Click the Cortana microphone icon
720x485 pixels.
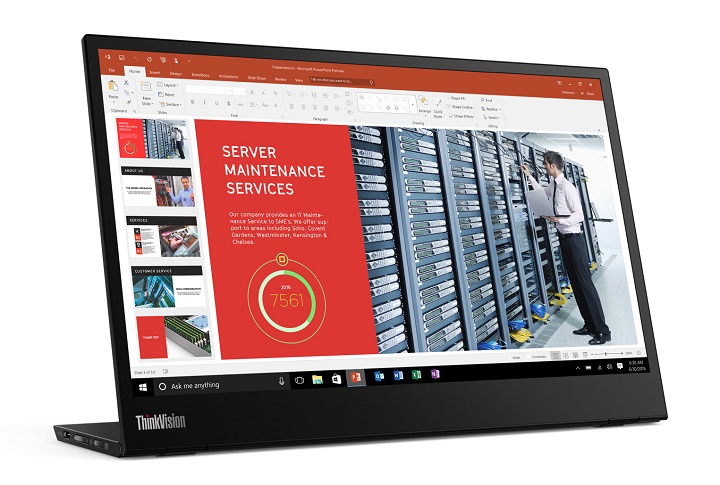click(x=281, y=381)
